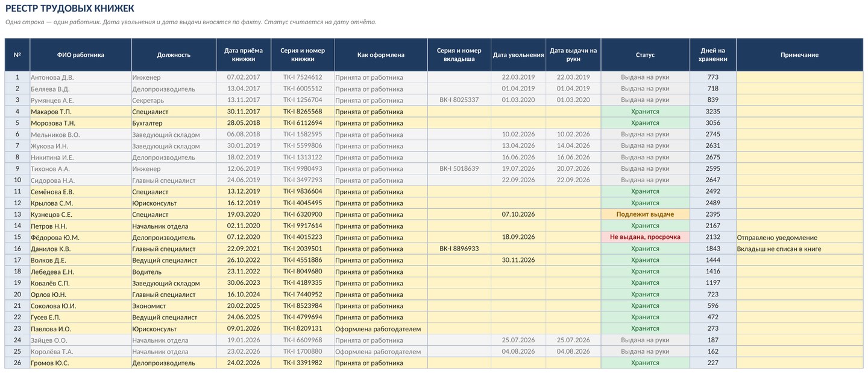
Task: Click the intake date "24.02.2026"
Action: click(x=244, y=363)
